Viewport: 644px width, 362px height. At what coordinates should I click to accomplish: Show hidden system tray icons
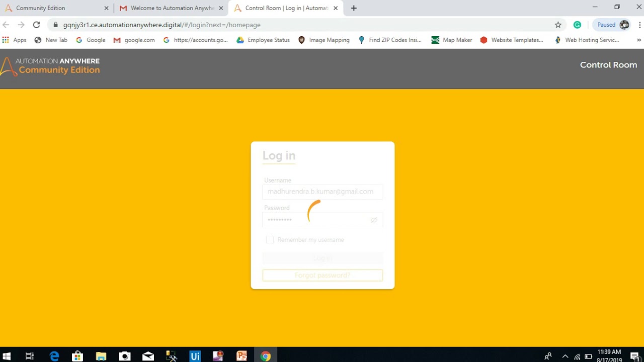pyautogui.click(x=565, y=356)
